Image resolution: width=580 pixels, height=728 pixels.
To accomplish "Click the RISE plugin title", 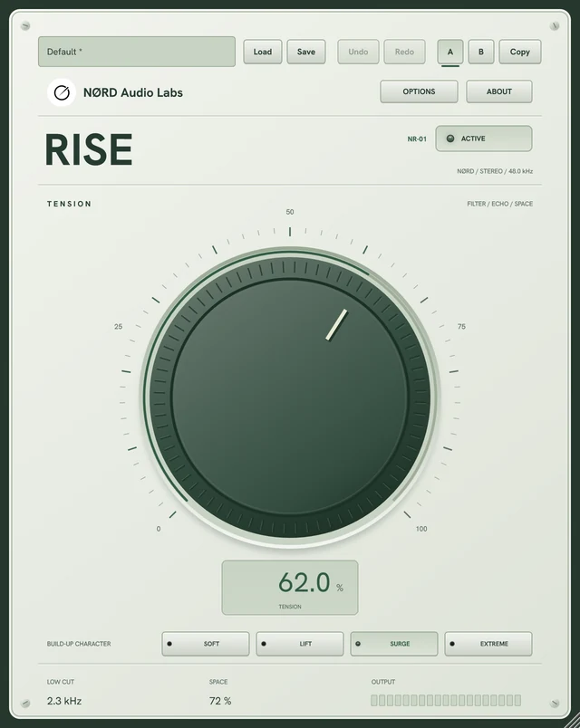I will coord(89,149).
